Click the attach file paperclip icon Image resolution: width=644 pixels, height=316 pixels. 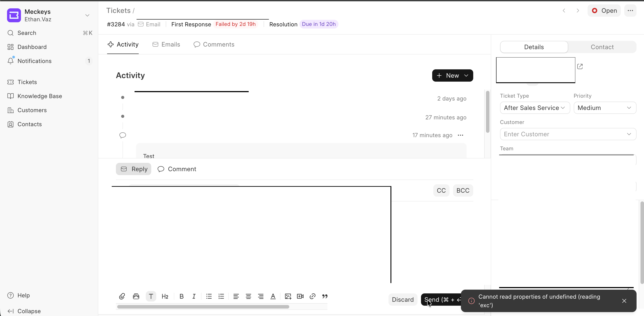pyautogui.click(x=122, y=296)
